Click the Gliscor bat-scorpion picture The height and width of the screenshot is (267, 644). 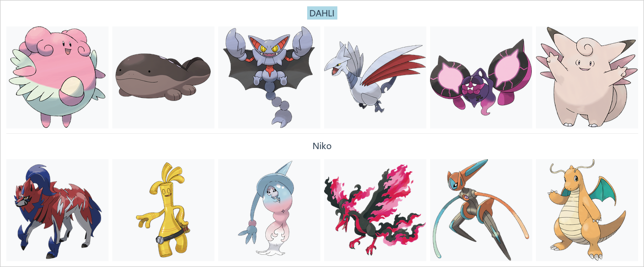[269, 77]
